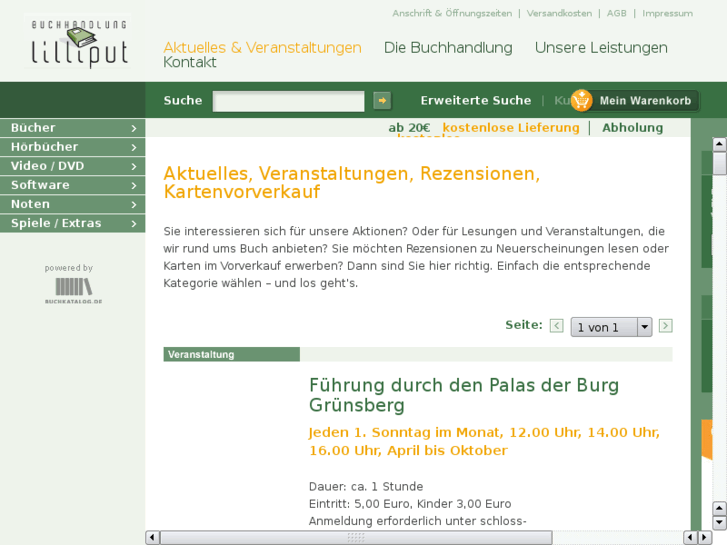Image resolution: width=727 pixels, height=545 pixels.
Task: Click Erweiterte Suche link
Action: 476,101
